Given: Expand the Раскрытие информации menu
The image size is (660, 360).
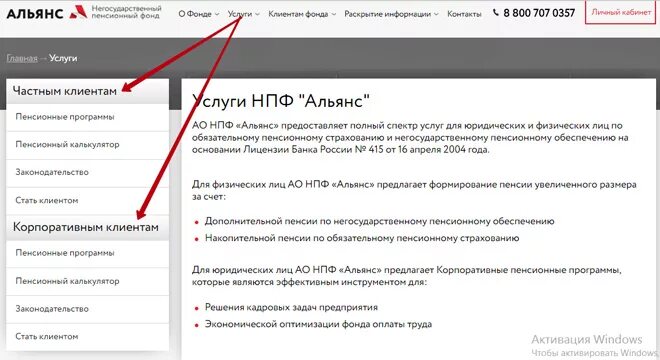Looking at the screenshot, I should coord(391,14).
